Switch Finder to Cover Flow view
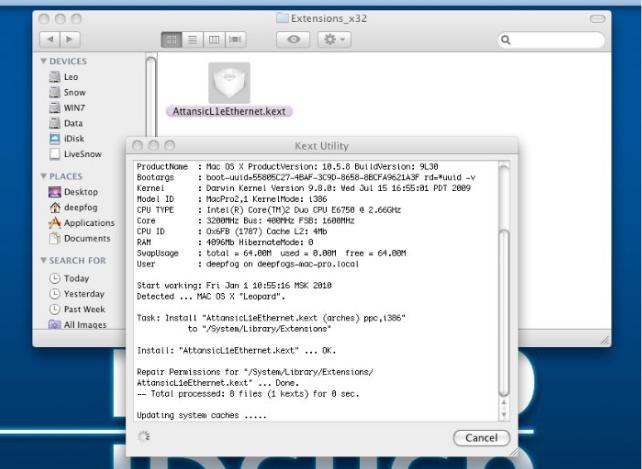This screenshot has width=642, height=469. click(235, 40)
